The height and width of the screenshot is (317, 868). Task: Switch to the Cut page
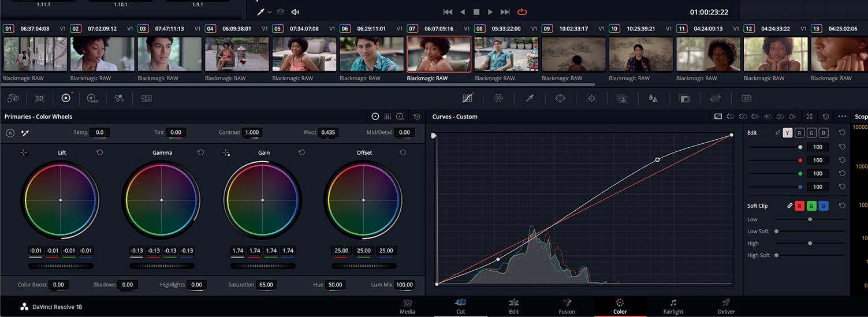[460, 306]
